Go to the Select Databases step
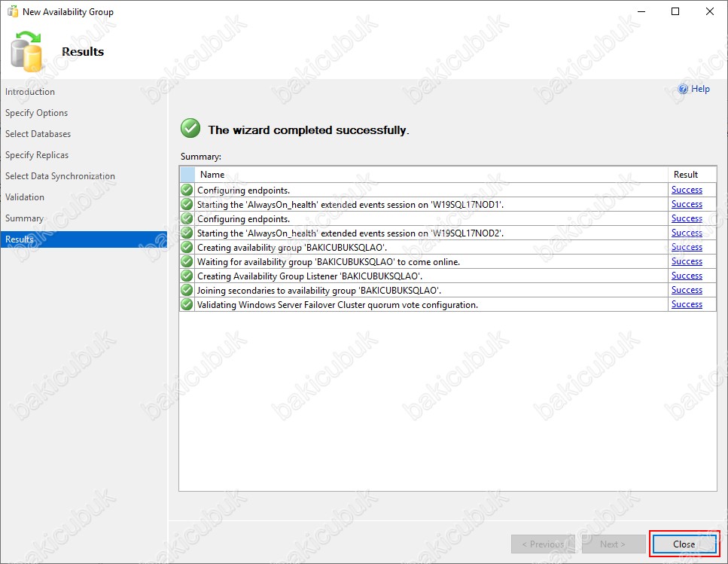The height and width of the screenshot is (564, 728). coord(38,134)
